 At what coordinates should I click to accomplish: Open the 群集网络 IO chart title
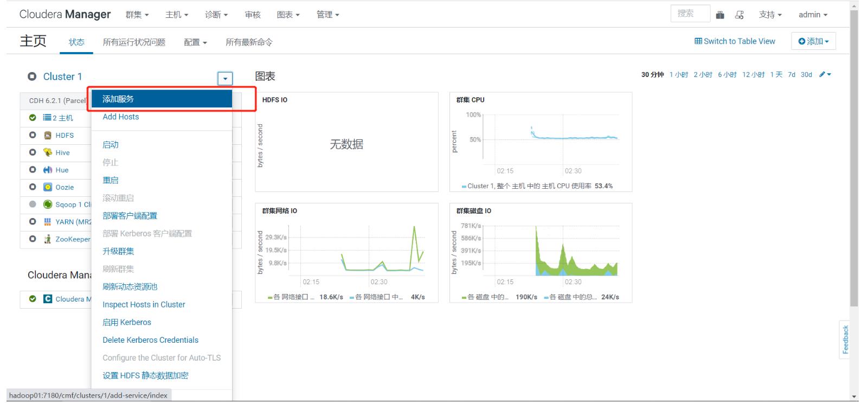tap(279, 211)
